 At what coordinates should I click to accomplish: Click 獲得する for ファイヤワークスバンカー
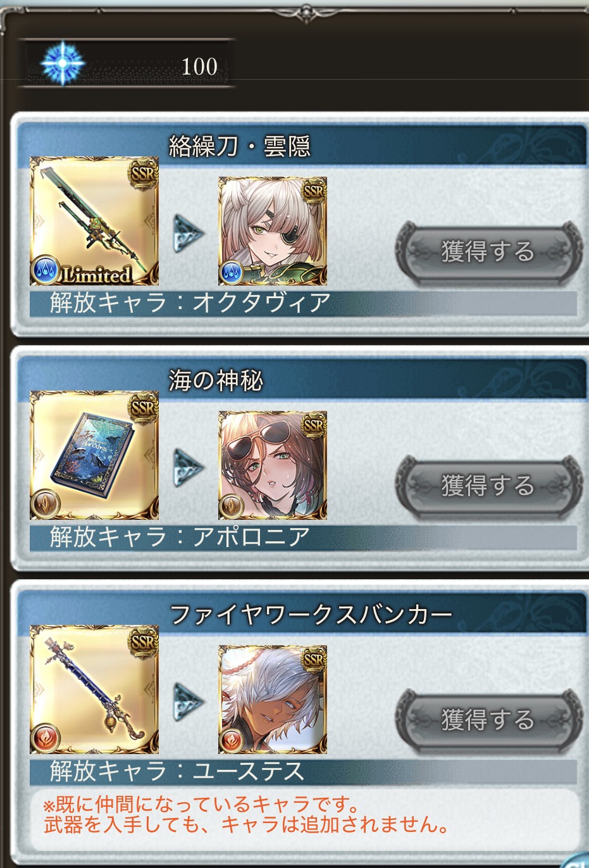point(488,720)
